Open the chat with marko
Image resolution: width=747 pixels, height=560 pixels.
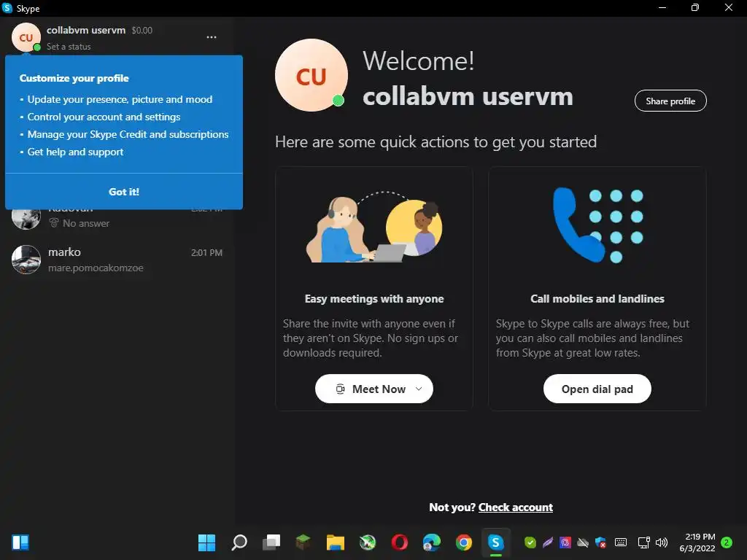(x=117, y=260)
